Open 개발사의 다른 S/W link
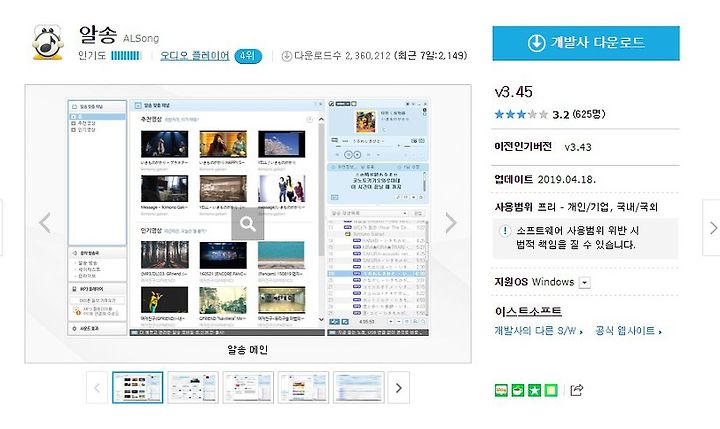Screen dimensions: 720x429 click(x=538, y=331)
